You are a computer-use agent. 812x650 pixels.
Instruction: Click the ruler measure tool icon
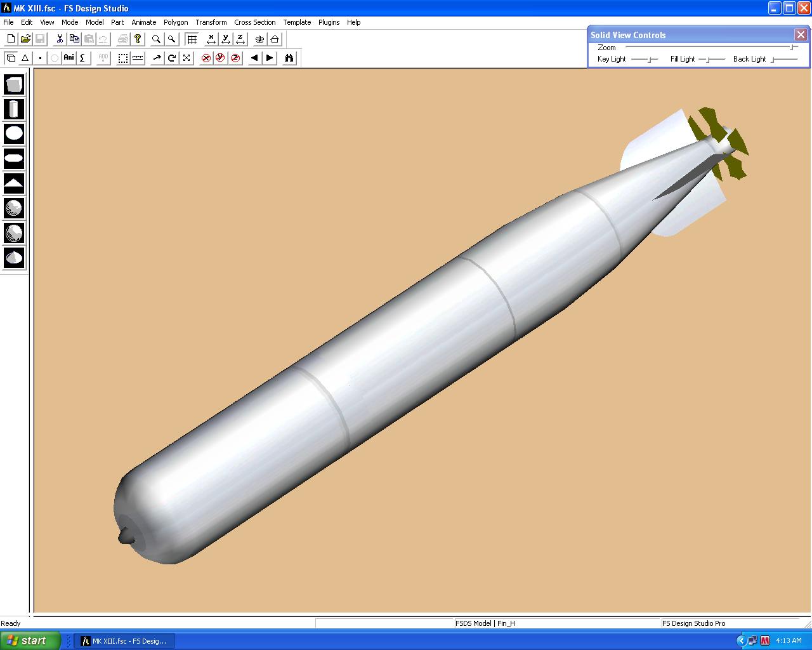click(138, 58)
